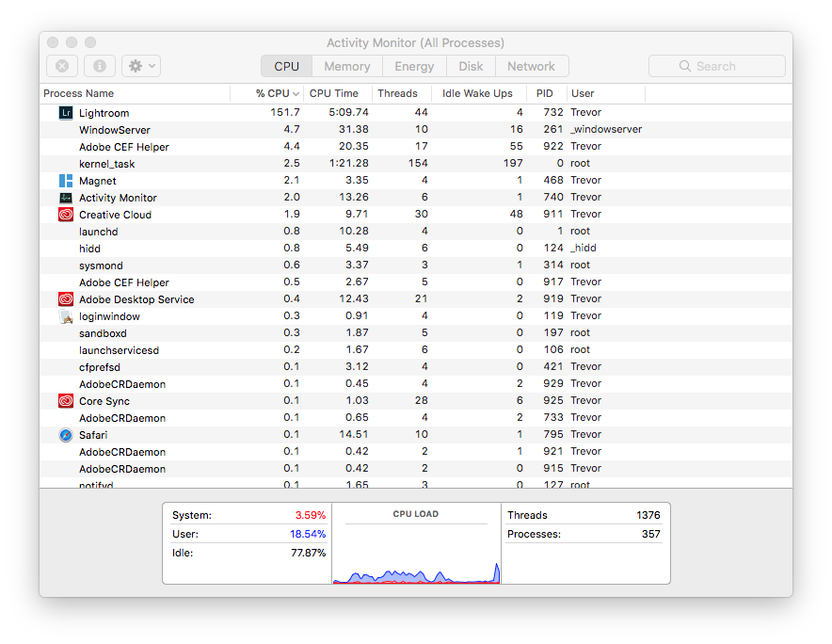832x644 pixels.
Task: Open the Network tab
Action: tap(532, 66)
